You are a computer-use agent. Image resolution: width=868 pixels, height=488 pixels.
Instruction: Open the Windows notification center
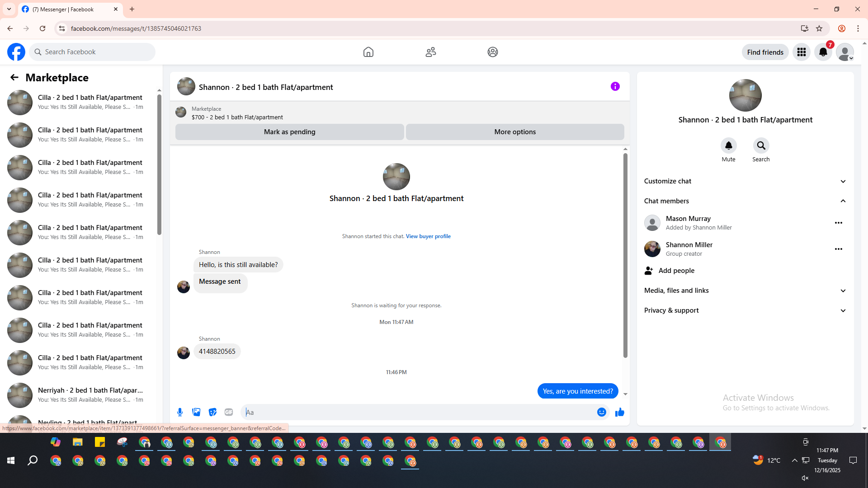pos(853,460)
